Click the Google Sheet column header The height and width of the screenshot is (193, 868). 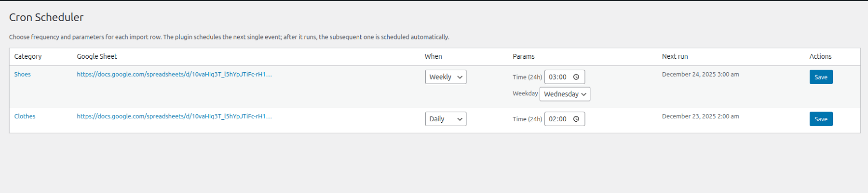(x=97, y=56)
